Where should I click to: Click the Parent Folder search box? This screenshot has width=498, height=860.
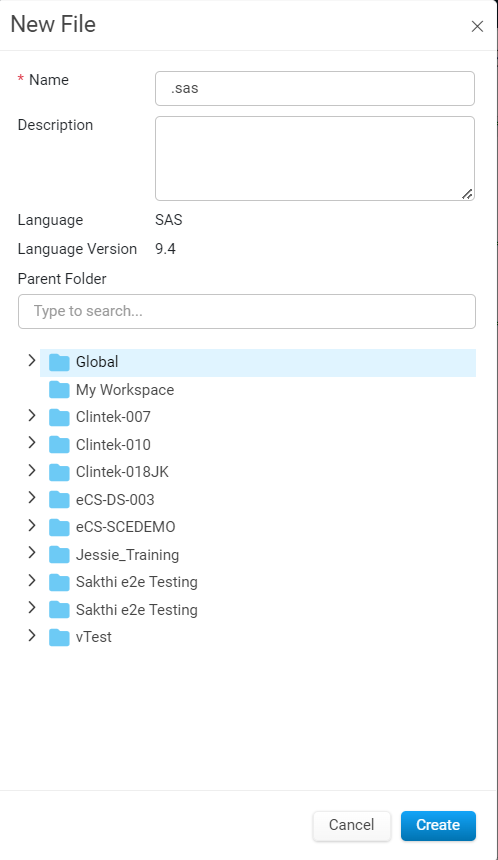click(x=247, y=312)
